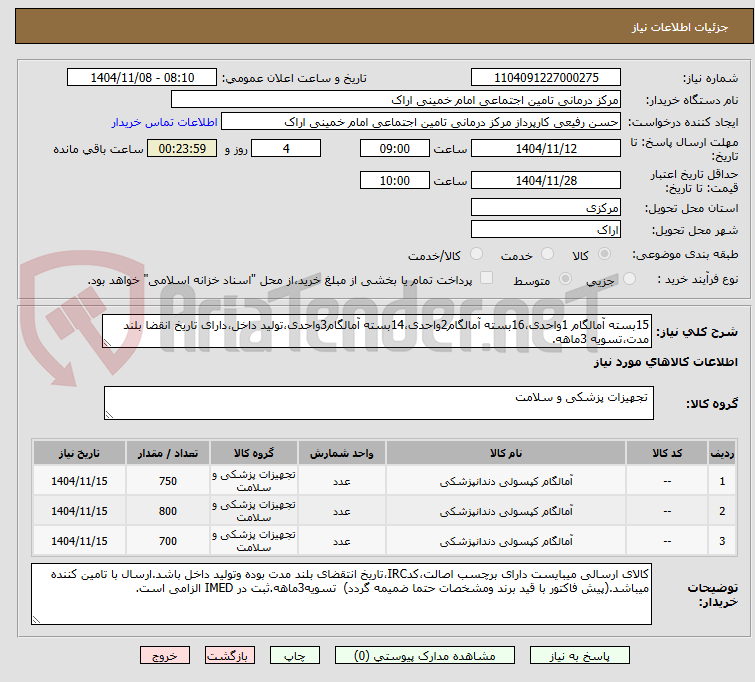This screenshot has height=682, width=755.
Task: Click the نام دستگاه خریدار field
Action: (x=396, y=100)
